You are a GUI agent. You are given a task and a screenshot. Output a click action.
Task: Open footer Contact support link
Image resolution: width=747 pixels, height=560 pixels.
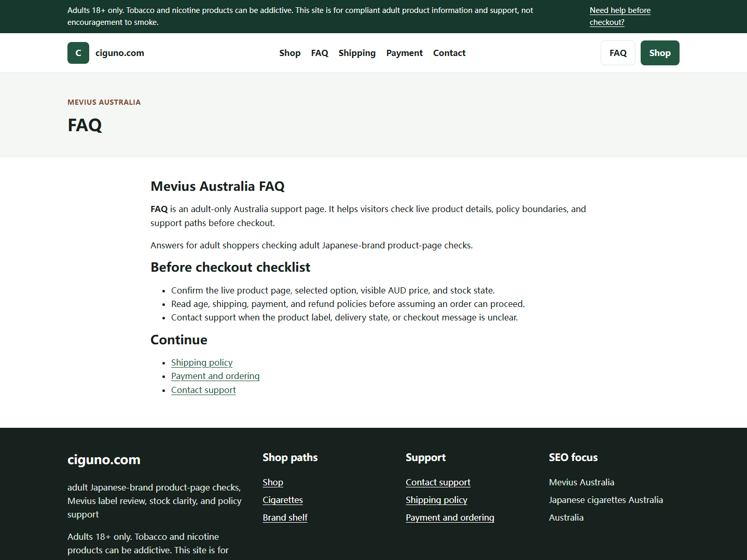[438, 482]
